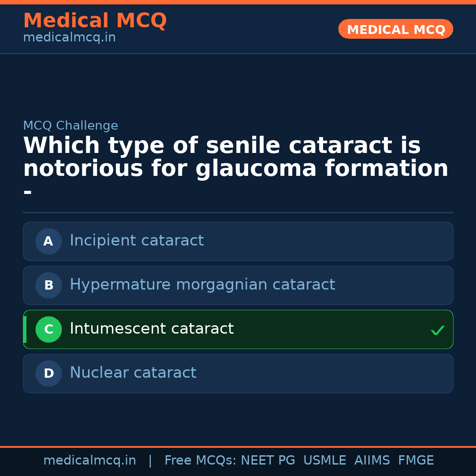Click the Free MCQs footer text
Image resolution: width=476 pixels, height=476 pixels.
click(200, 461)
